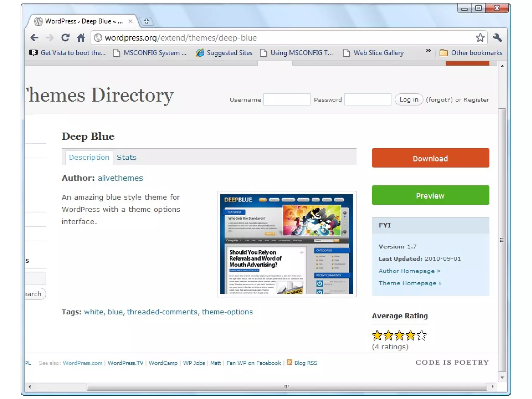Click the home icon in toolbar
Viewport: 532px width, 399px height.
click(81, 38)
